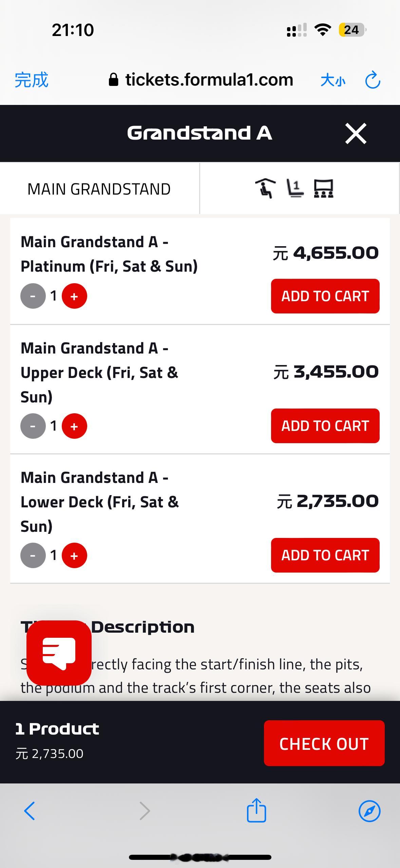The image size is (400, 868).
Task: Add Platinum ticket to cart
Action: [x=325, y=296]
